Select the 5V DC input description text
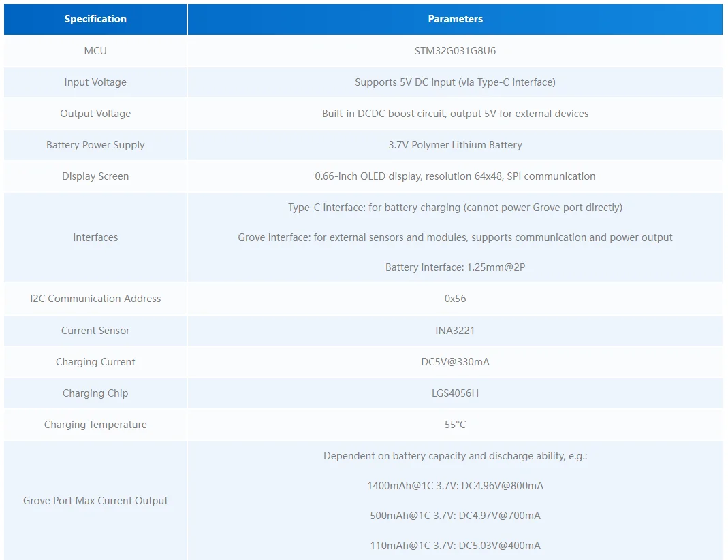 click(x=455, y=82)
